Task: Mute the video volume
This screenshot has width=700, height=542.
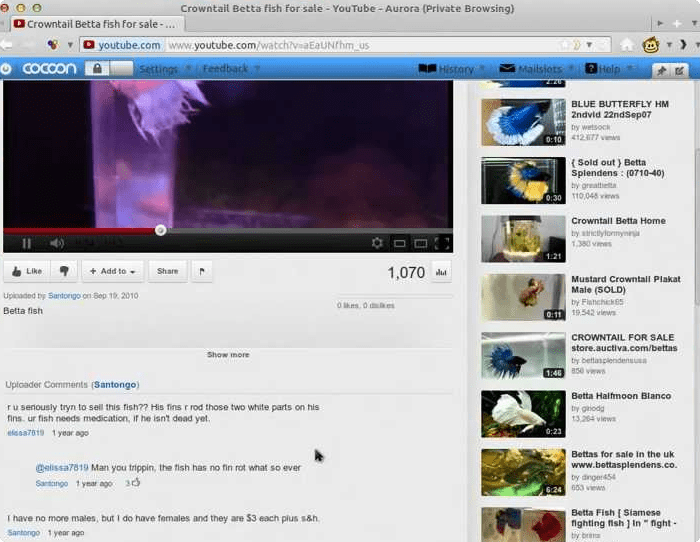Action: [x=56, y=243]
